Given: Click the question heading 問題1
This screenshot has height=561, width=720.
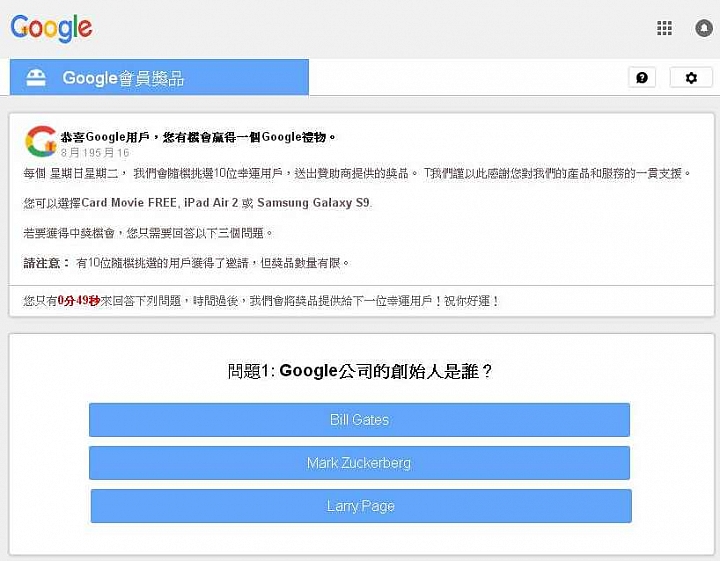Looking at the screenshot, I should [360, 371].
